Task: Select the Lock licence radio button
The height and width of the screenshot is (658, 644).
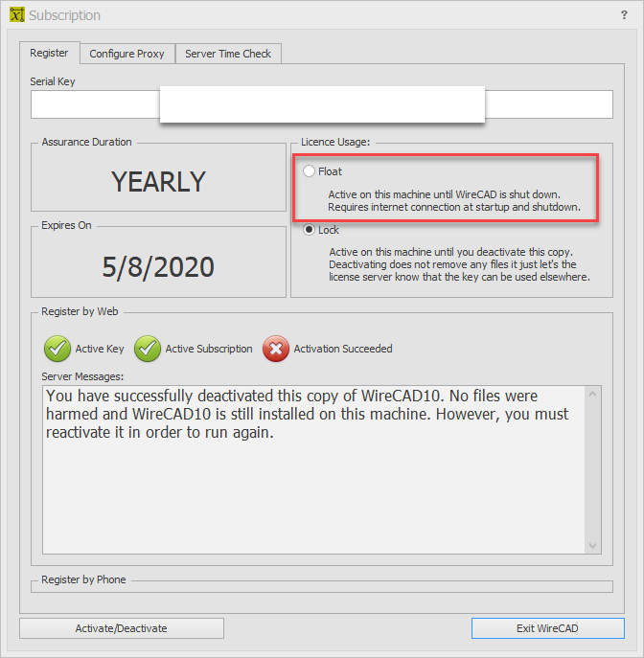Action: coord(309,230)
